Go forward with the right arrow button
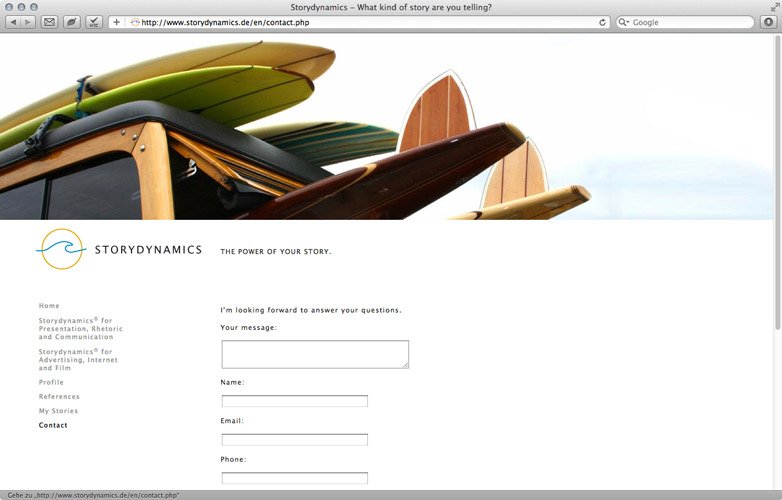The image size is (782, 500). (x=28, y=22)
